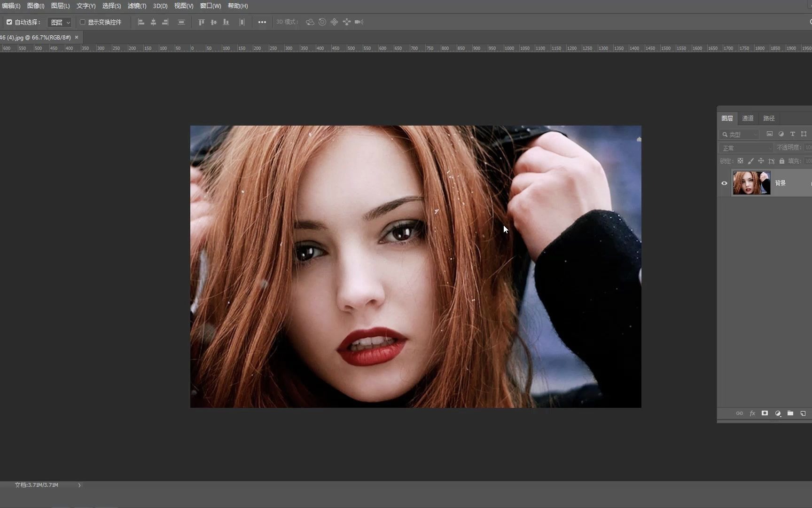The width and height of the screenshot is (812, 508).
Task: Click the 背景 layer thumbnail
Action: point(751,183)
